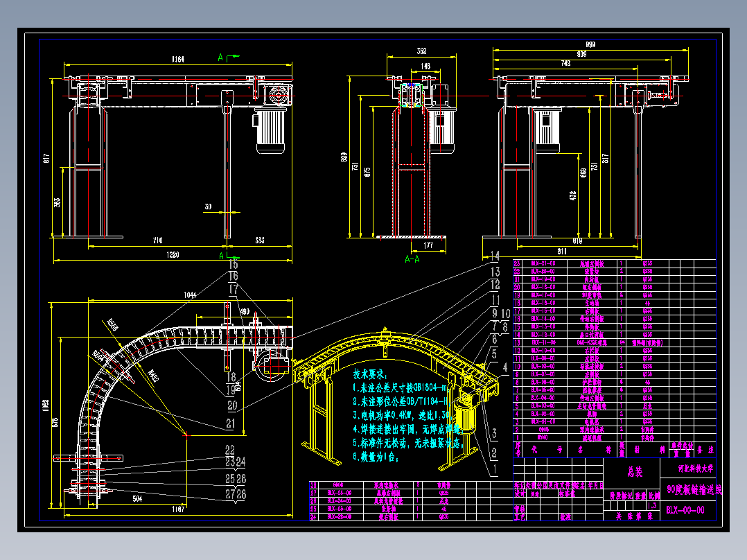This screenshot has height=560, width=747.
Task: Select the 889 height dimension
Action: 344,157
